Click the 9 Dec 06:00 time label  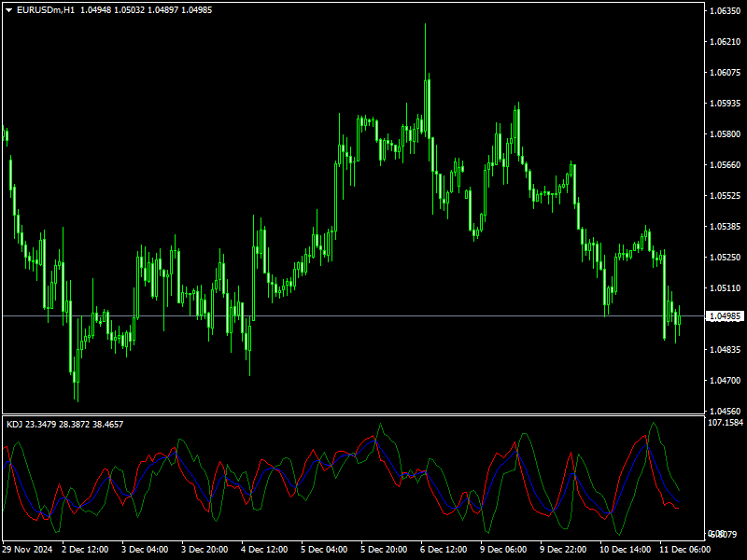503,550
